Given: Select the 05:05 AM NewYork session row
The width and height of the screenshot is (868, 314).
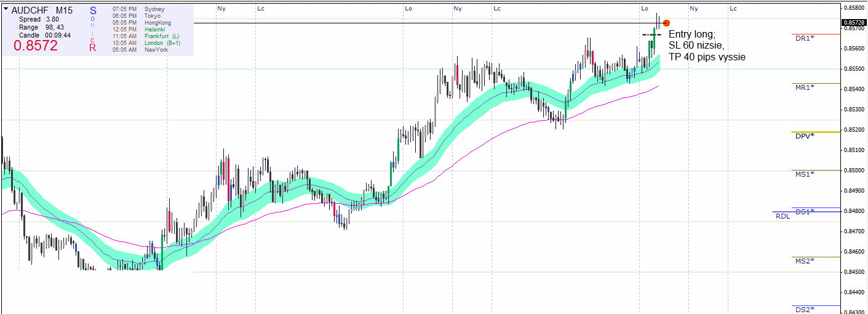Looking at the screenshot, I should point(141,49).
